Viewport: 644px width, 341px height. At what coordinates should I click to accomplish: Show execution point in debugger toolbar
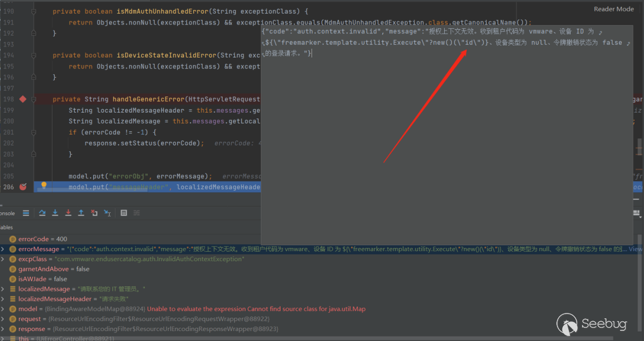[x=26, y=213]
